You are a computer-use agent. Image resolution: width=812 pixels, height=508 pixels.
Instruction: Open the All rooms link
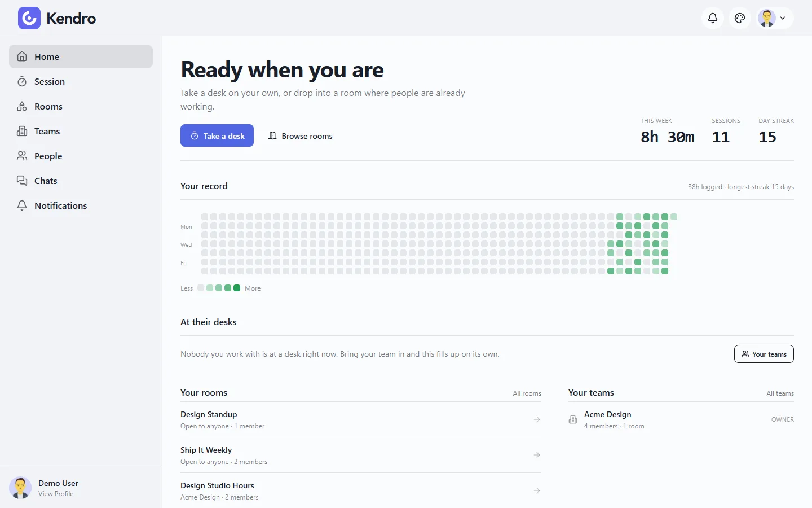[527, 393]
